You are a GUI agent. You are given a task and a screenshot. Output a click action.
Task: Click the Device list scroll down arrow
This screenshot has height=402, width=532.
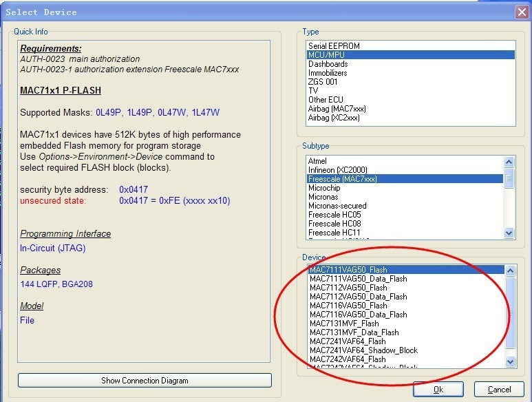point(510,361)
